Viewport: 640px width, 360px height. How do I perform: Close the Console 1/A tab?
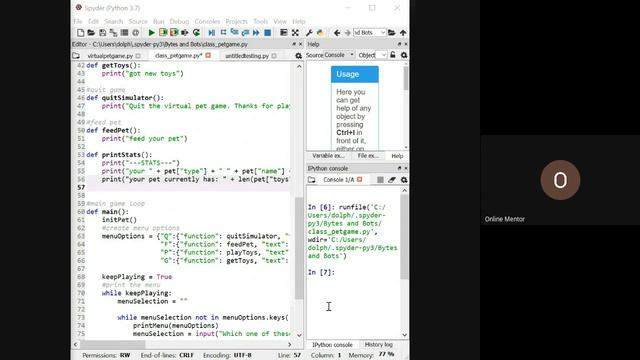(x=360, y=180)
